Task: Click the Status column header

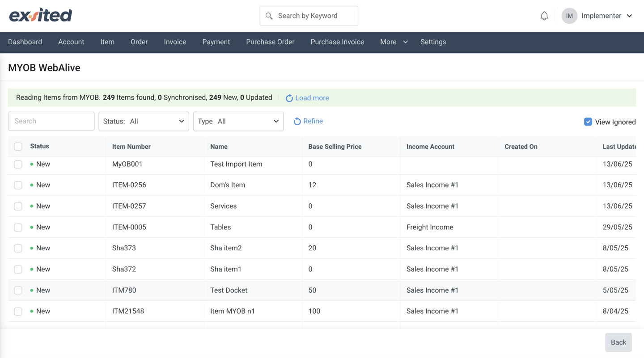Action: pos(39,146)
